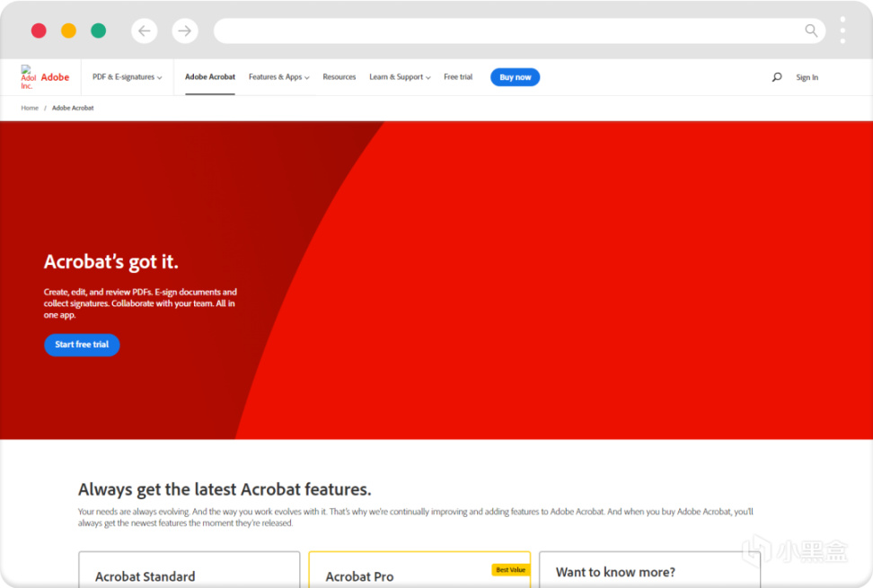Click the Sign In link
The height and width of the screenshot is (588, 873).
point(807,77)
